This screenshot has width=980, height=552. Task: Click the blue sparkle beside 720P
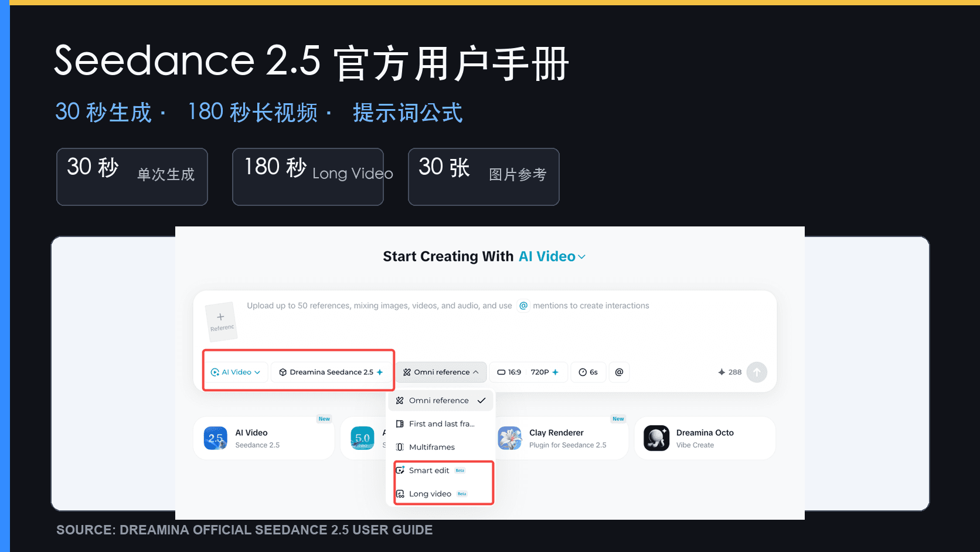(555, 372)
